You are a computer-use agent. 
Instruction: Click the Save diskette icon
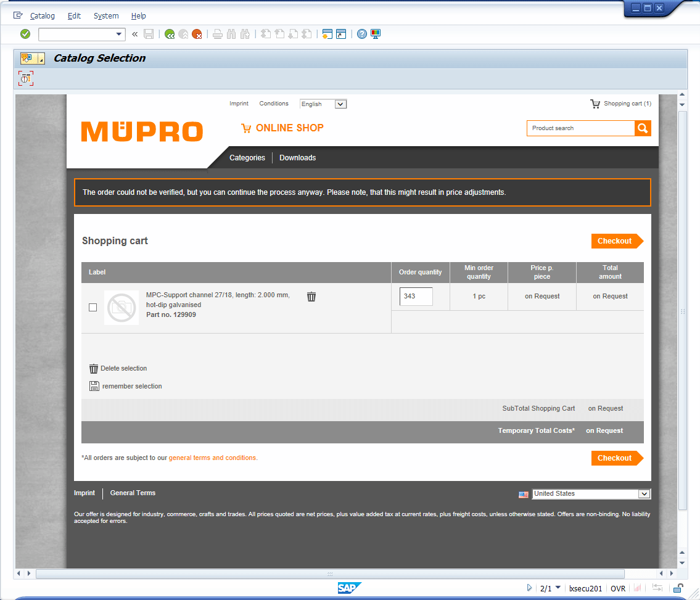(x=149, y=34)
